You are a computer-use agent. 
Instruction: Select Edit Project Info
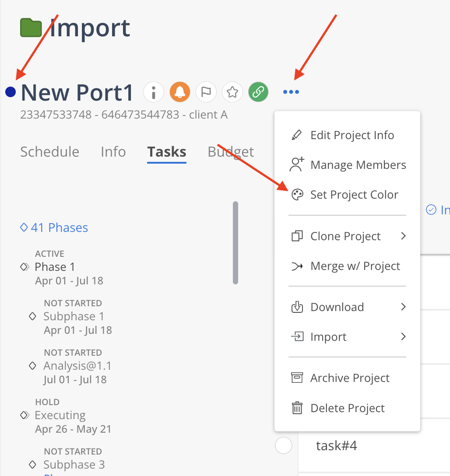pos(352,135)
